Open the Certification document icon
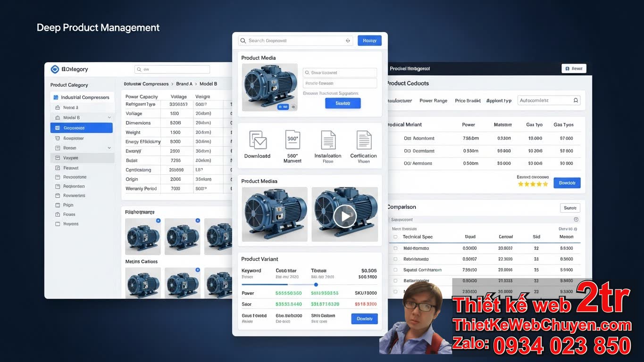The height and width of the screenshot is (362, 644). tap(364, 140)
